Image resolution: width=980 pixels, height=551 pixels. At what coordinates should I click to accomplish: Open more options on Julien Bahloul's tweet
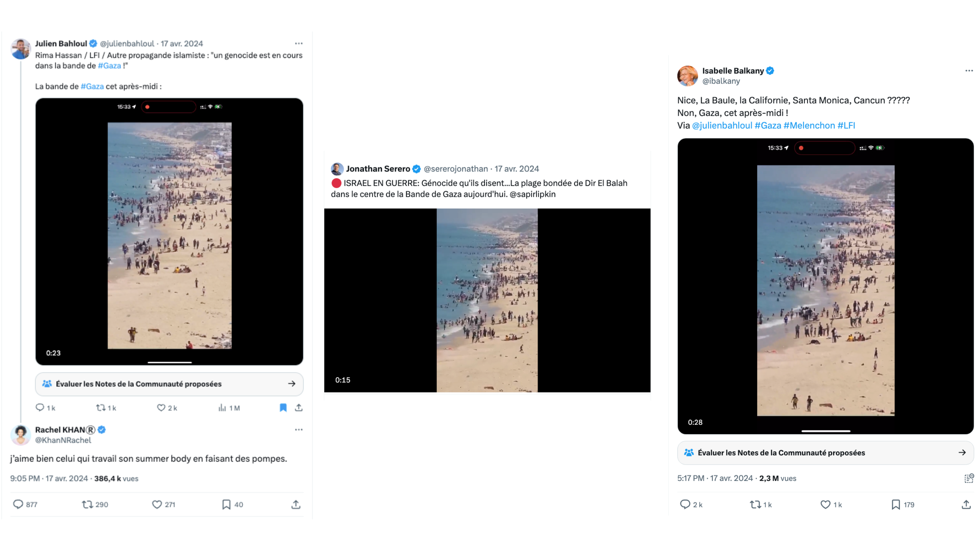point(299,43)
